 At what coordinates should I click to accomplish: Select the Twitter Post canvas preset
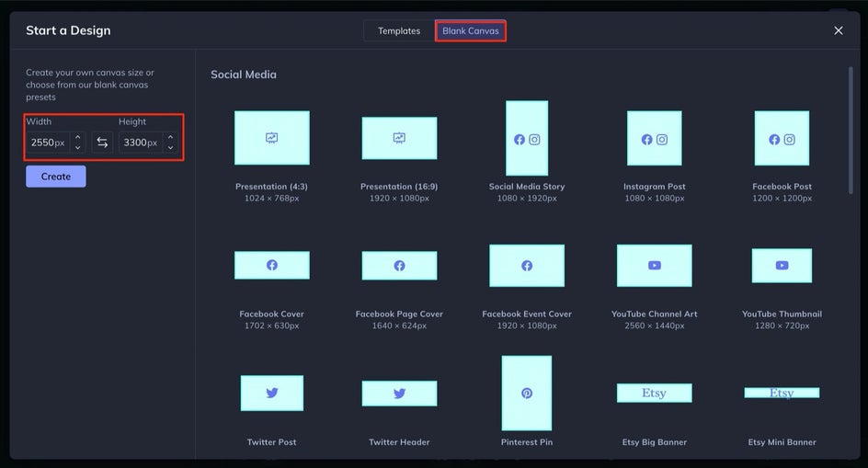[x=272, y=393]
